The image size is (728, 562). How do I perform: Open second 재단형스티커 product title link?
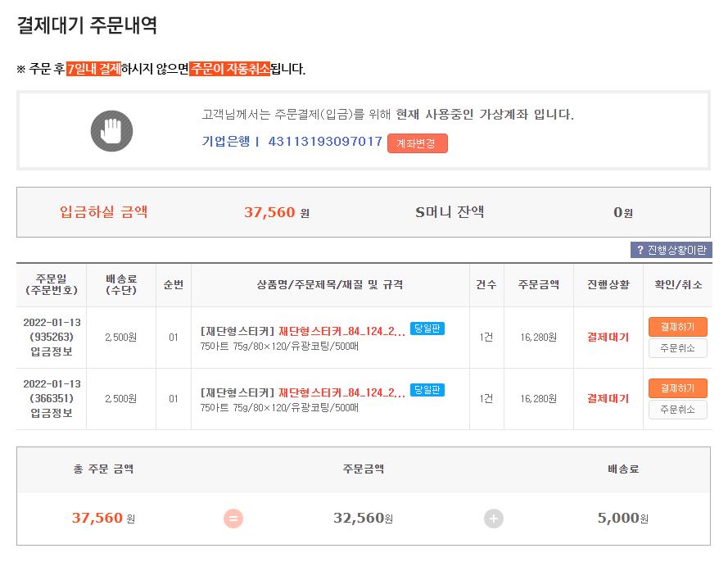point(341,392)
